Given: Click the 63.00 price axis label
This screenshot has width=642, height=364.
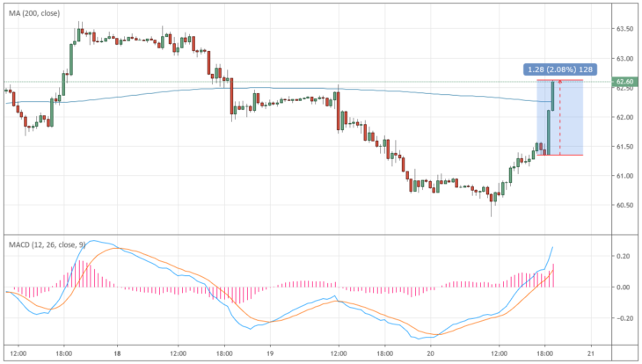Looking at the screenshot, I should 624,59.
